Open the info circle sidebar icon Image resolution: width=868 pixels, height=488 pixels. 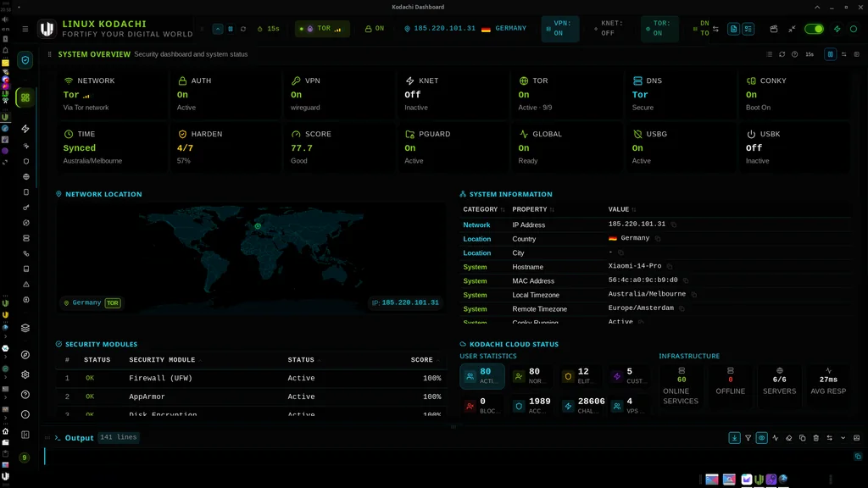[25, 414]
